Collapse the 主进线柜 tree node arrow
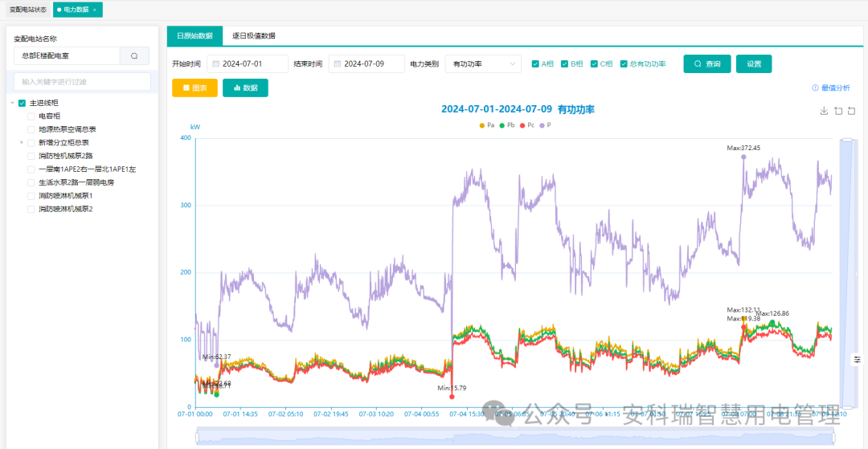 pos(13,103)
